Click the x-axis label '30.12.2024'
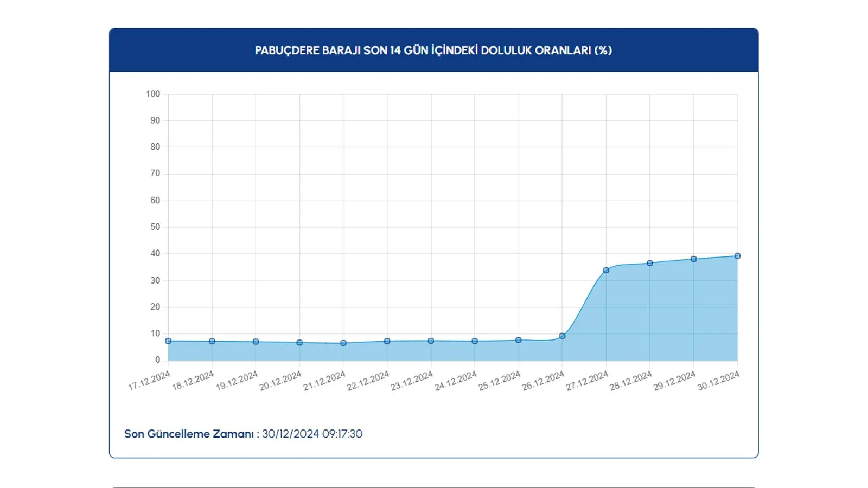This screenshot has height=488, width=868. (x=719, y=381)
